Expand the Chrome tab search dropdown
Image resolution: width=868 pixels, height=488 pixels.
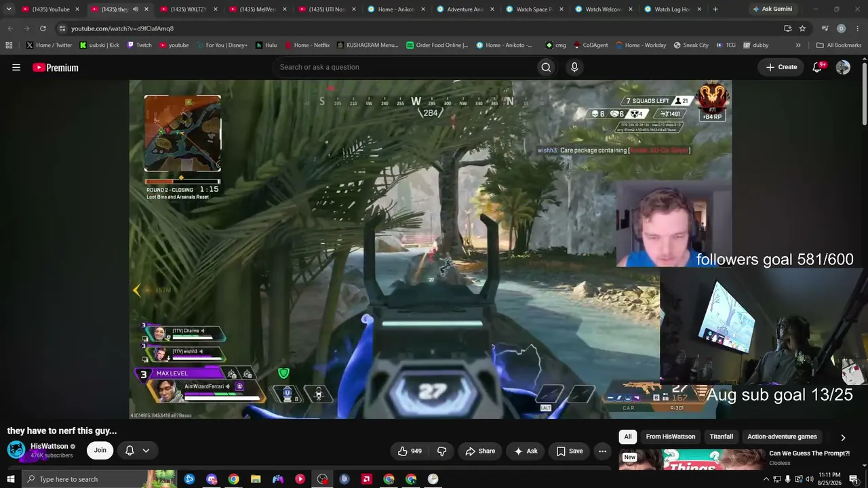[9, 9]
